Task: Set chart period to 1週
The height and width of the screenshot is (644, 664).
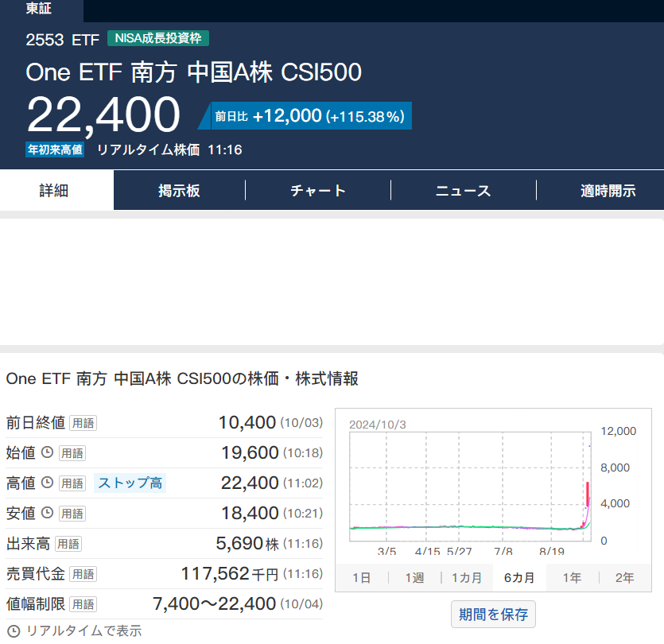Action: point(414,577)
